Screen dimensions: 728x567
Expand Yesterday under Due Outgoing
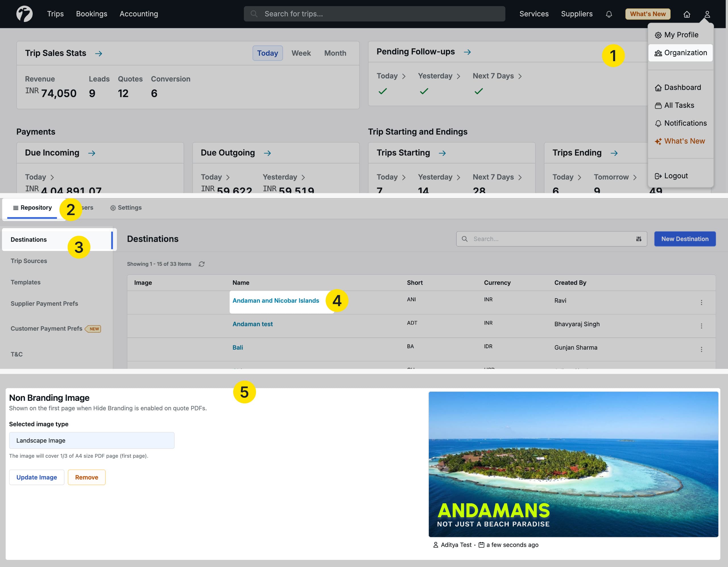pos(284,177)
